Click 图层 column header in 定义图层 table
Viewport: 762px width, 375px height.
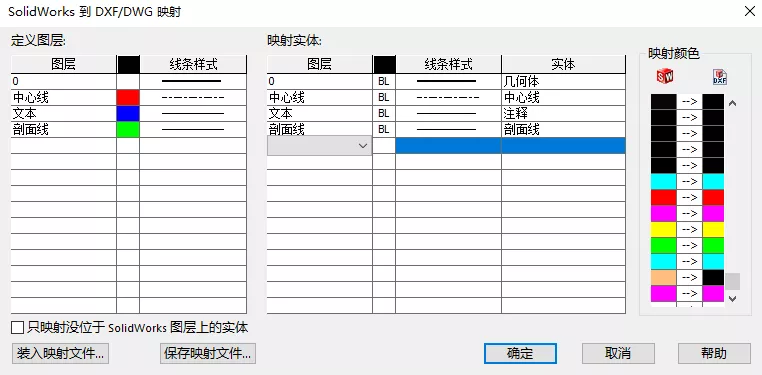point(64,64)
